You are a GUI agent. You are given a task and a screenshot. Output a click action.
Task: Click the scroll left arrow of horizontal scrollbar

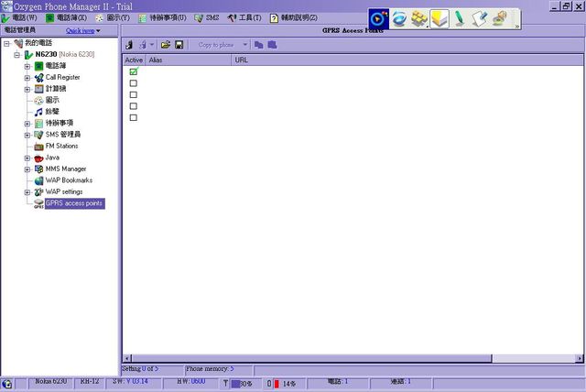(x=127, y=358)
